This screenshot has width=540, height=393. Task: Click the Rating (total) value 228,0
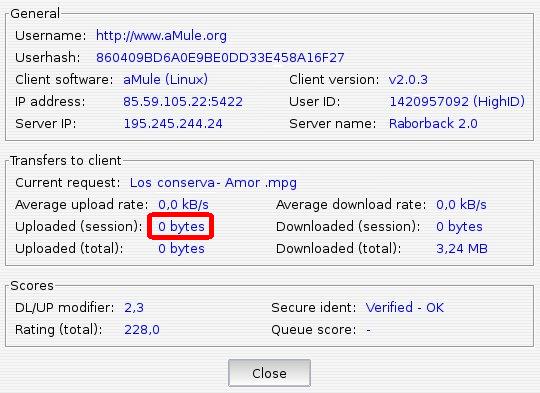pyautogui.click(x=142, y=330)
